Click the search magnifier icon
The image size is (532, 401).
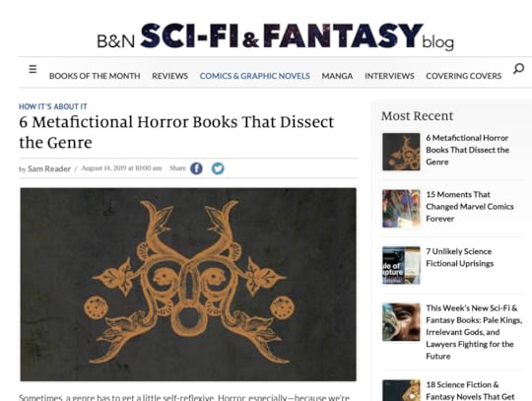point(518,69)
